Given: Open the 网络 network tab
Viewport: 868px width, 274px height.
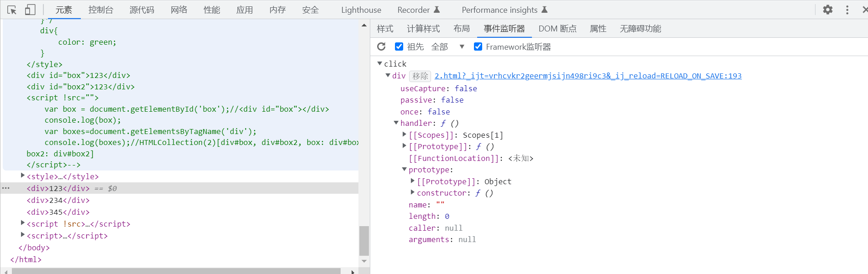Looking at the screenshot, I should coord(179,10).
